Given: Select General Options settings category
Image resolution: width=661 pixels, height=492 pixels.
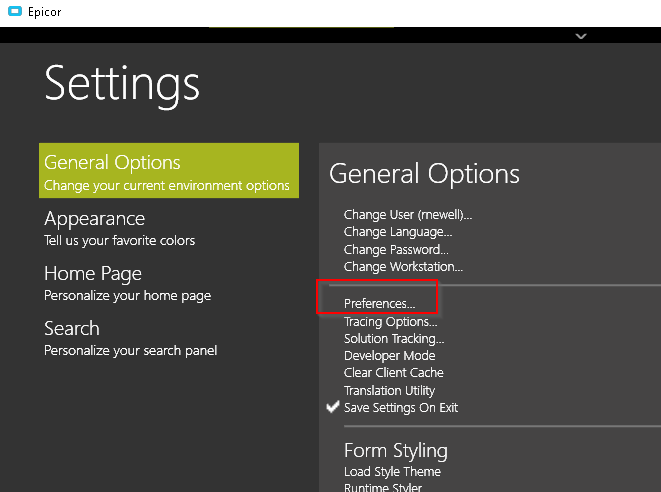Looking at the screenshot, I should click(169, 170).
